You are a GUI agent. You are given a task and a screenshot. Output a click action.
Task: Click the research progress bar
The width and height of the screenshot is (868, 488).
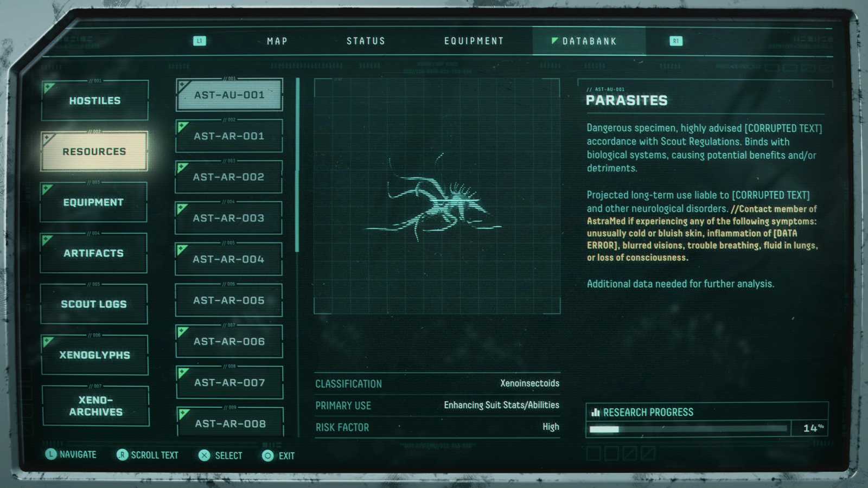click(x=687, y=429)
